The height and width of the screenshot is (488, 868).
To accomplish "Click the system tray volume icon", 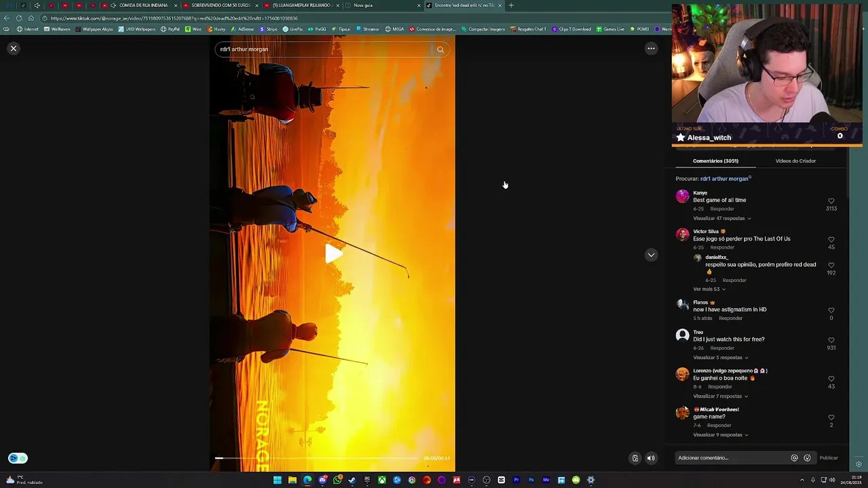I will 832,480.
